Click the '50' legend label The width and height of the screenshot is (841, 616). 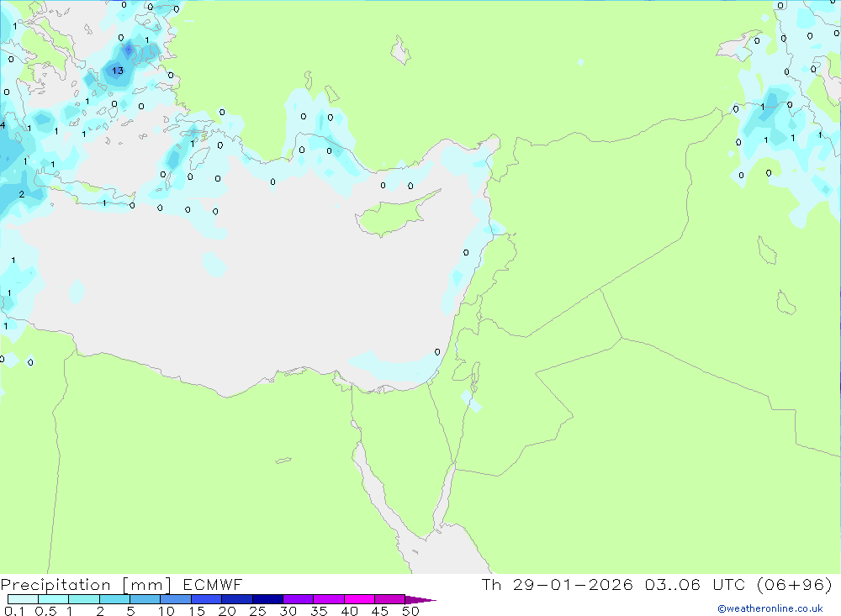click(411, 611)
